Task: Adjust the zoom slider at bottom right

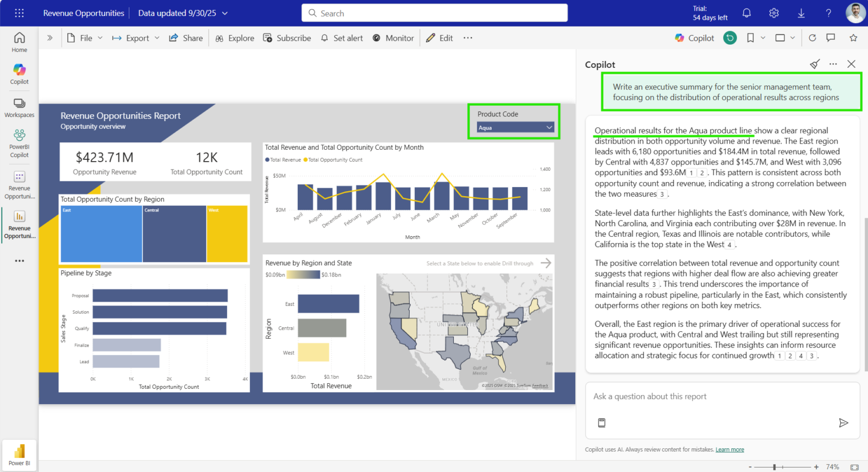Action: click(775, 467)
